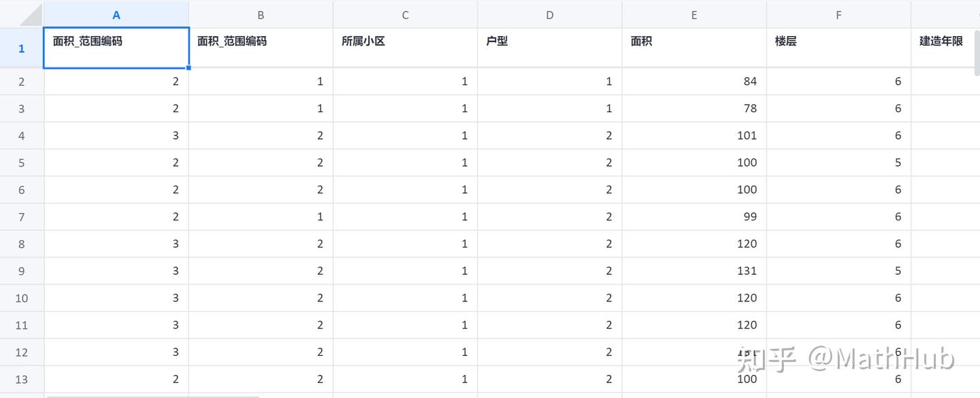Screen dimensions: 980x398
Task: Click the 面积_范围编码 header in column B
Action: [261, 48]
